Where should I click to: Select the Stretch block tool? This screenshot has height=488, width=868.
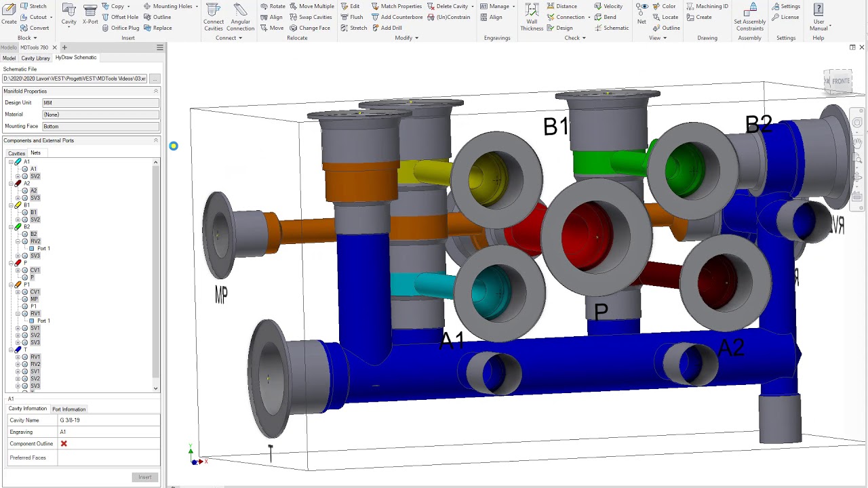33,6
